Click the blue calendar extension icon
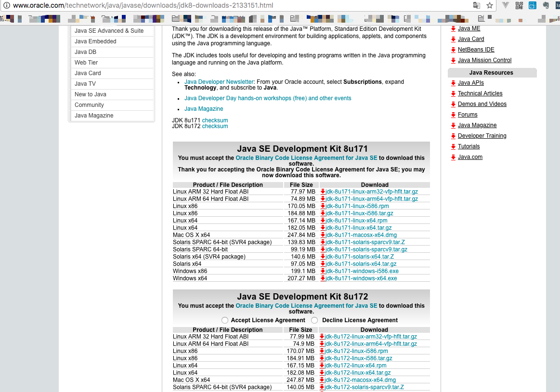Screen dimensions: 560x392 pyautogui.click(x=532, y=5)
